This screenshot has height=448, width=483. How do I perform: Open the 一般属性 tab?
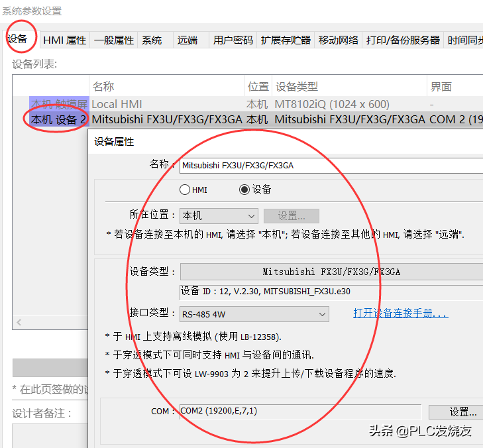113,40
